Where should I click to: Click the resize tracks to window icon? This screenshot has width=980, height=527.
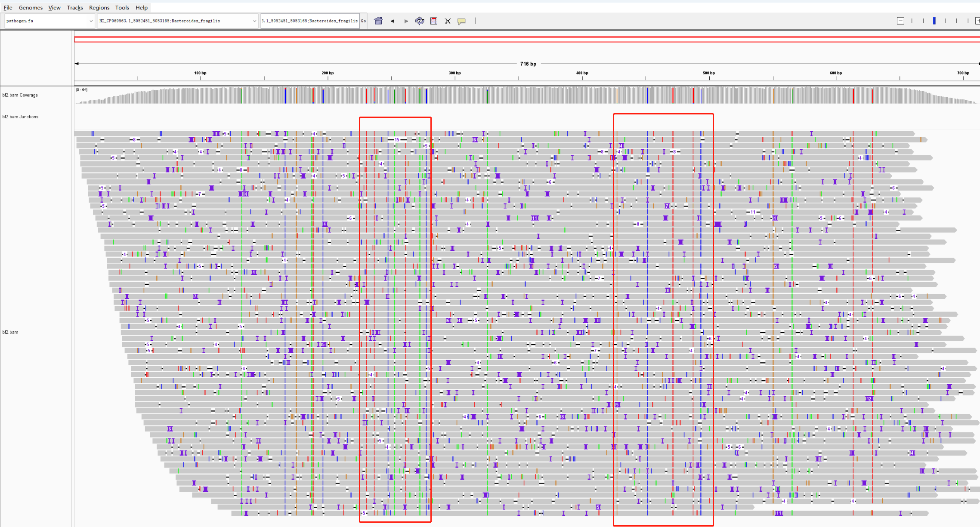[448, 21]
